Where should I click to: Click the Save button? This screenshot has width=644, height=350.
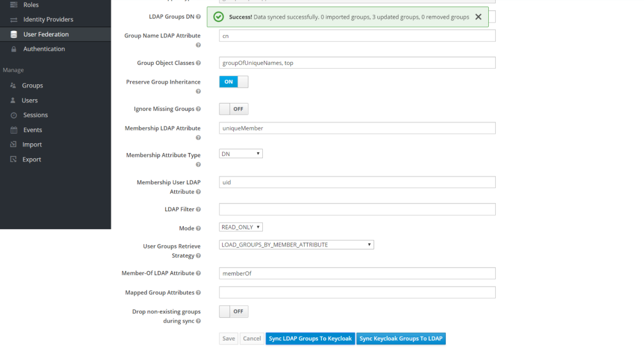tap(229, 339)
